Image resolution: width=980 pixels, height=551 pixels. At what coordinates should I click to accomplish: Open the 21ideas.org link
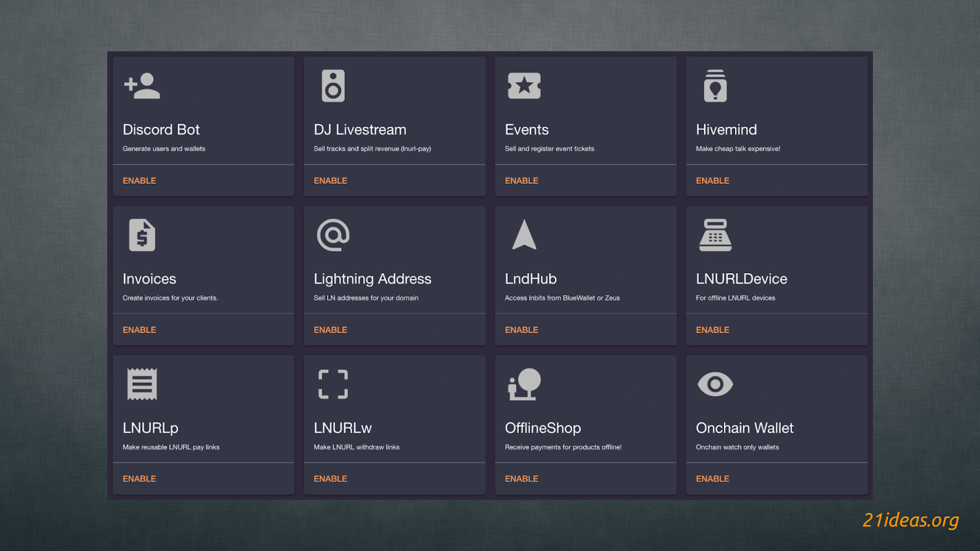(911, 520)
